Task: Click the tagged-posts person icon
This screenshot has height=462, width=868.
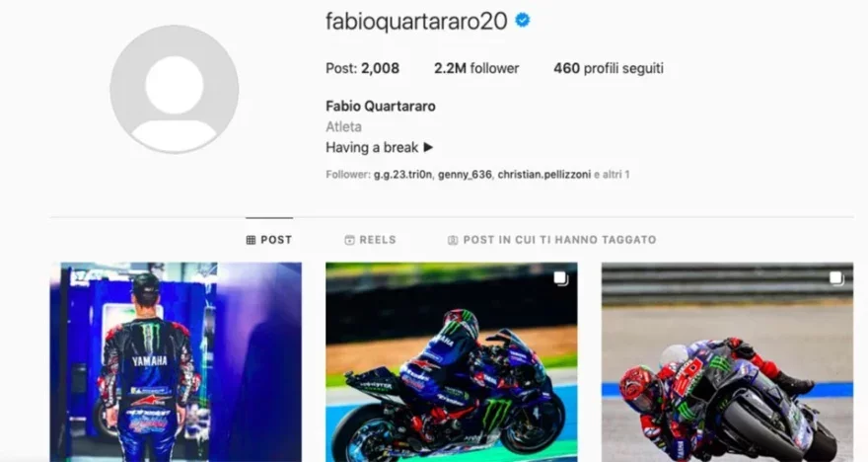Action: (453, 240)
